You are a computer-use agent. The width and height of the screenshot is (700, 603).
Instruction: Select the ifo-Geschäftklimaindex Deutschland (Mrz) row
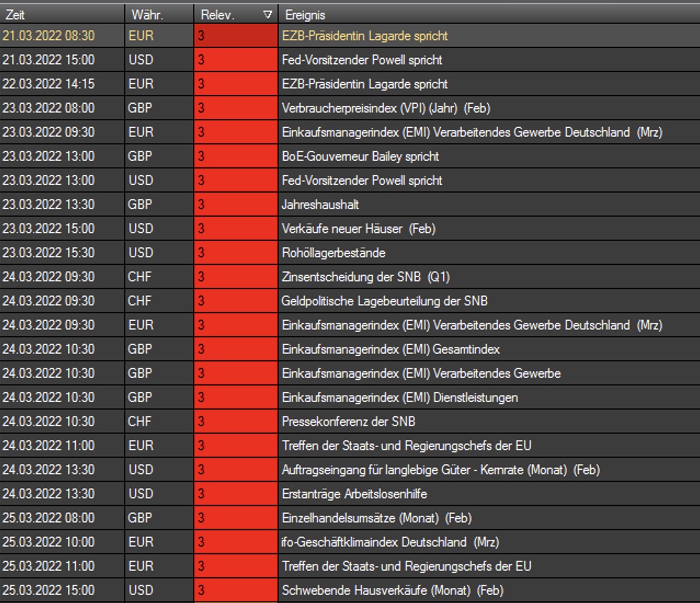pyautogui.click(x=390, y=542)
